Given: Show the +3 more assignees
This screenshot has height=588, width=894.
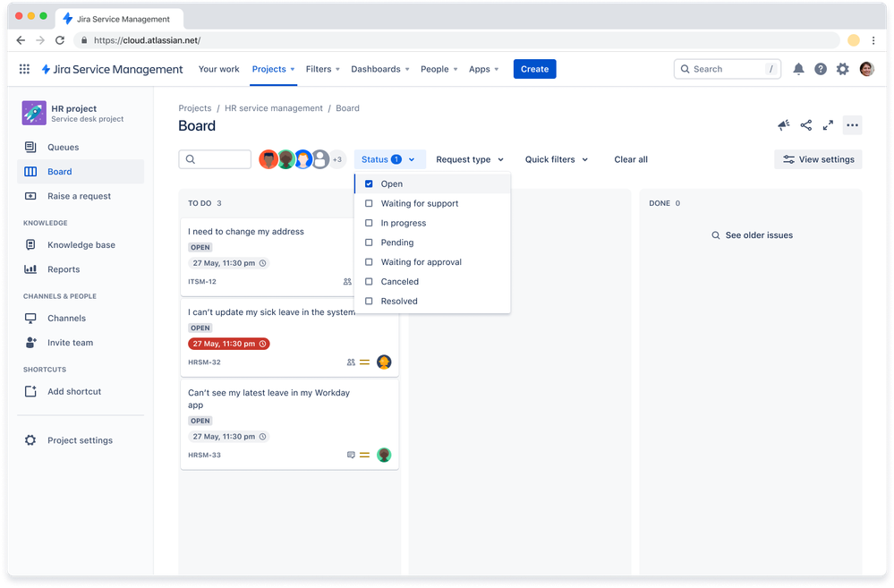Looking at the screenshot, I should click(x=337, y=159).
